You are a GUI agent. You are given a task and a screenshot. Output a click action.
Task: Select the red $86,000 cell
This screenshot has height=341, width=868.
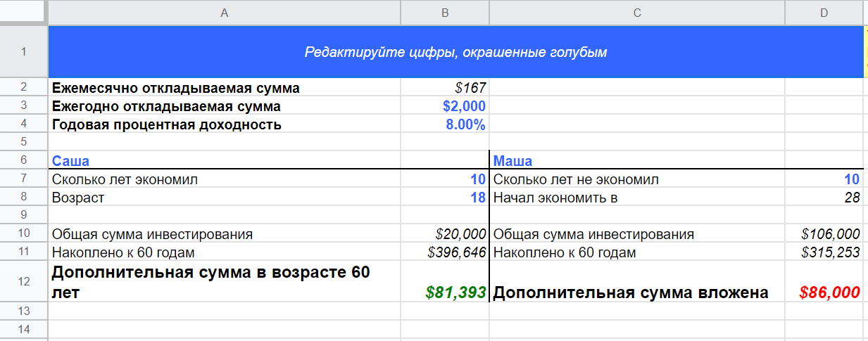pyautogui.click(x=824, y=282)
